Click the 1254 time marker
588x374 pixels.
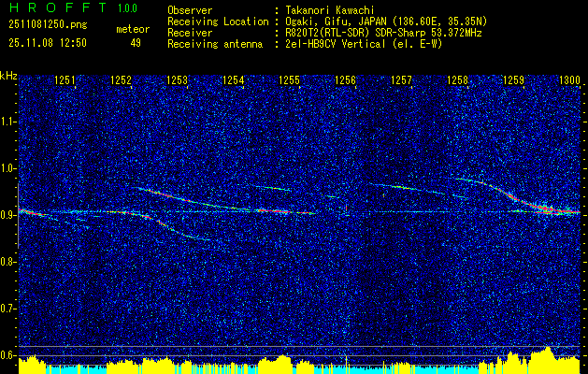click(234, 79)
